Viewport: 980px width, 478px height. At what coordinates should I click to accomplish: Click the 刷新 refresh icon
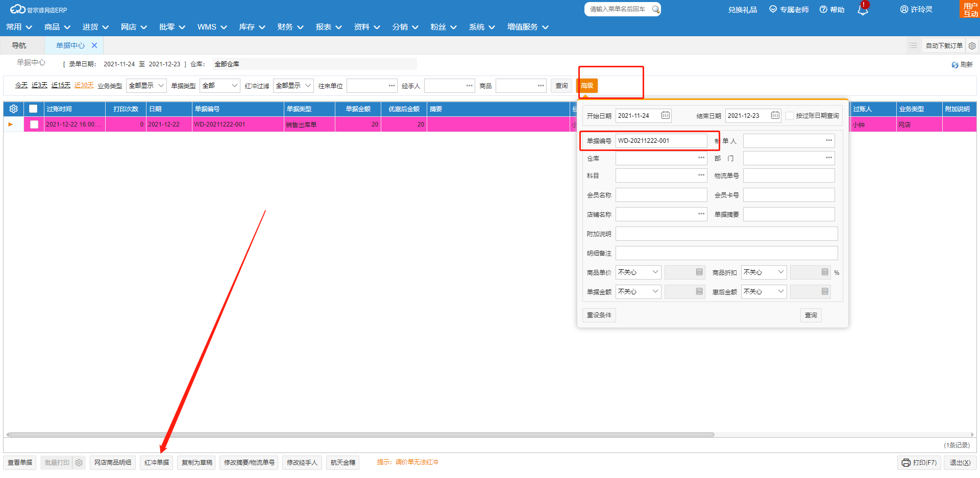click(x=954, y=65)
